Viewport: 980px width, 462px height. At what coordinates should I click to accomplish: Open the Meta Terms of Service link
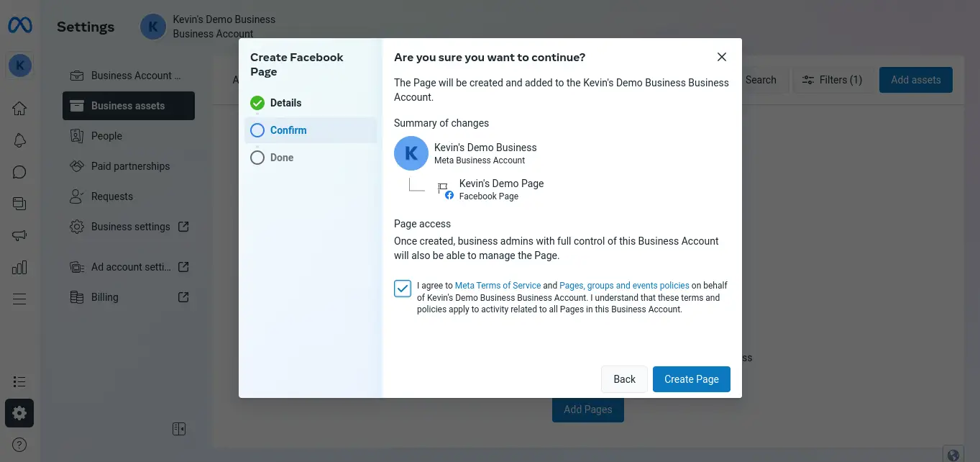[x=498, y=286]
